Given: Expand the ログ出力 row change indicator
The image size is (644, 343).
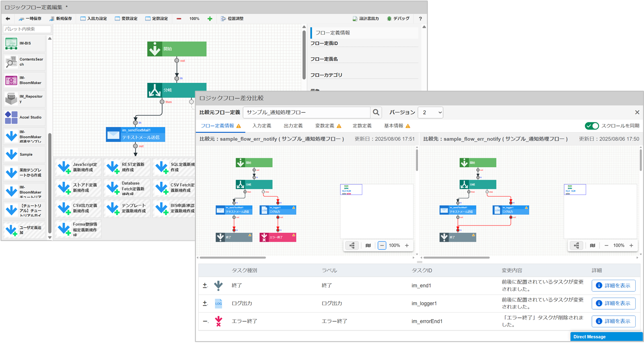Looking at the screenshot, I should tap(205, 304).
